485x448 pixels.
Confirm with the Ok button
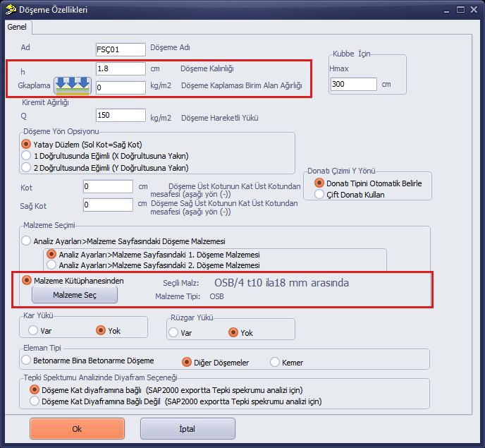point(77,429)
